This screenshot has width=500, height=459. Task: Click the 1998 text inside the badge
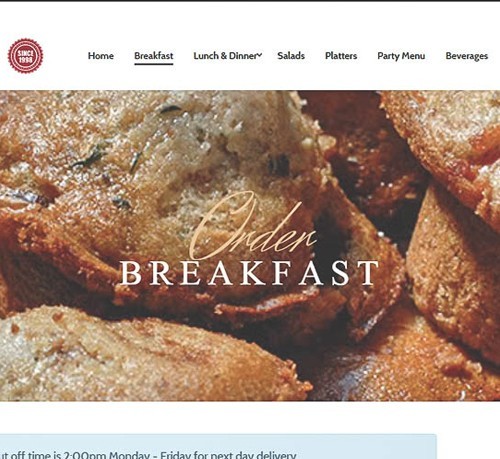pyautogui.click(x=25, y=60)
